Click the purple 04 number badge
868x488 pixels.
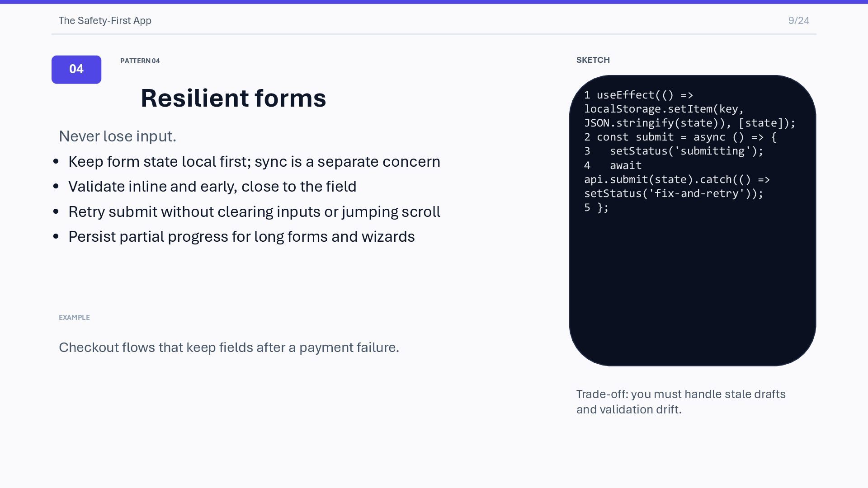click(x=76, y=70)
